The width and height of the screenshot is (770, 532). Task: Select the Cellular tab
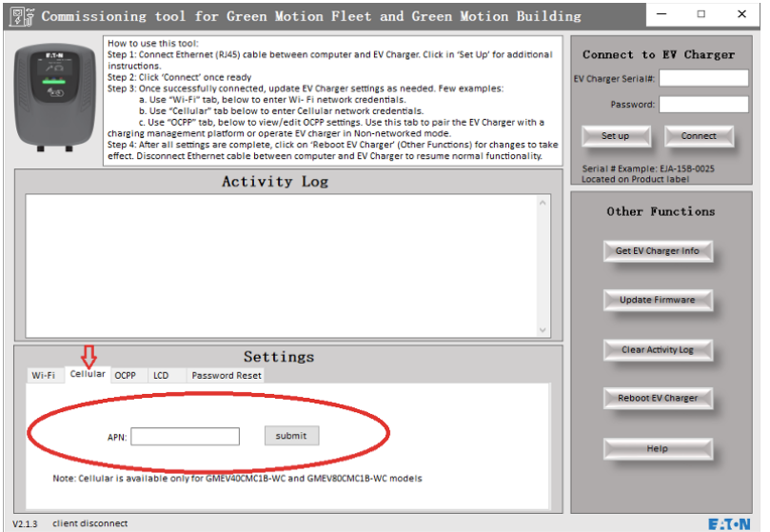[x=88, y=374]
